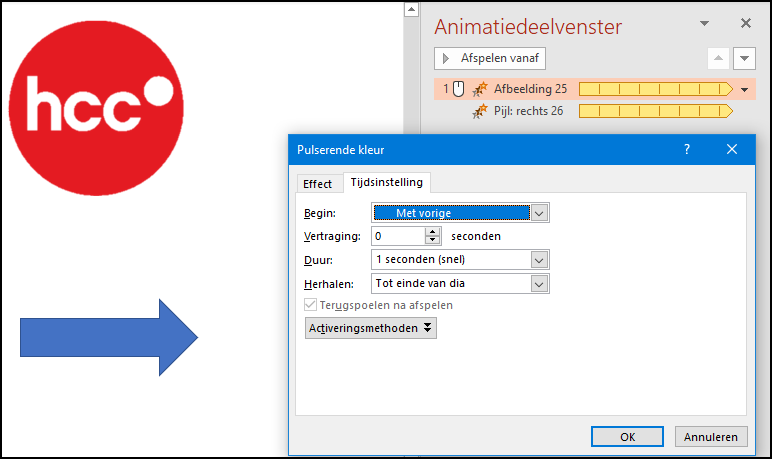The height and width of the screenshot is (459, 772).
Task: Switch to the Tijdsinstelling tab
Action: click(x=386, y=182)
